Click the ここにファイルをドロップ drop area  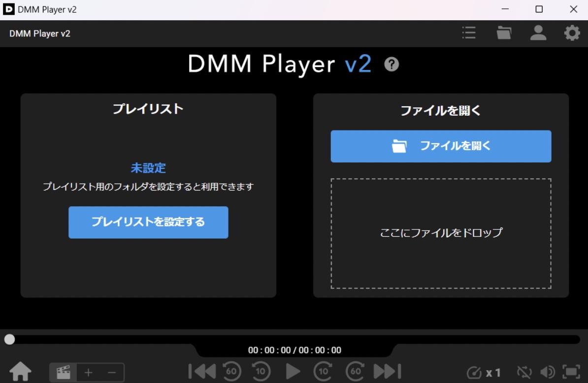(441, 233)
